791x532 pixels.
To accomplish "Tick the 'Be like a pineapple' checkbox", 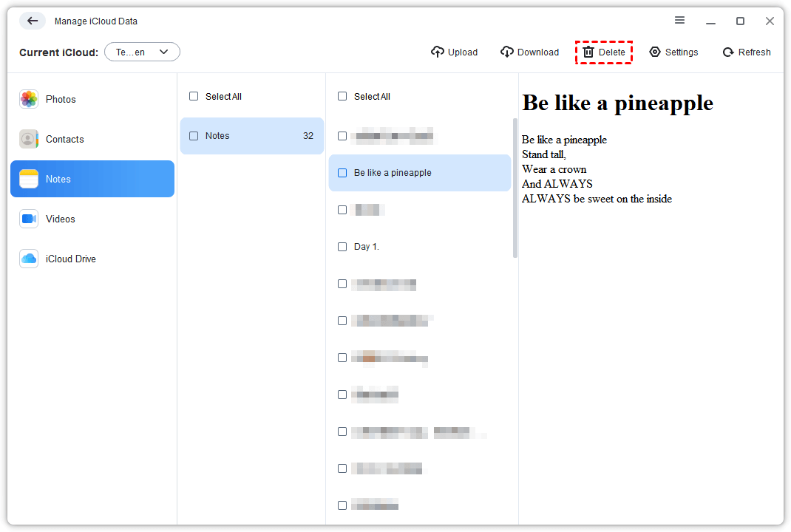I will (342, 172).
